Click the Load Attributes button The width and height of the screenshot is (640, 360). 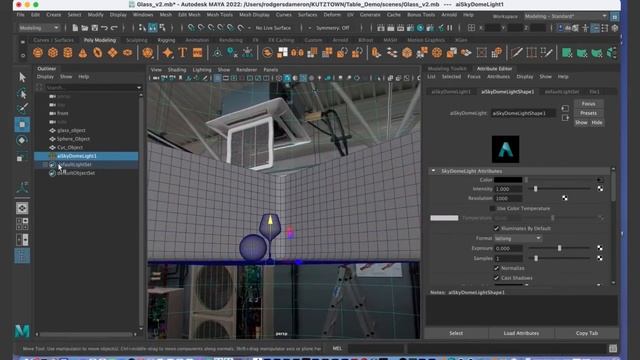point(521,333)
